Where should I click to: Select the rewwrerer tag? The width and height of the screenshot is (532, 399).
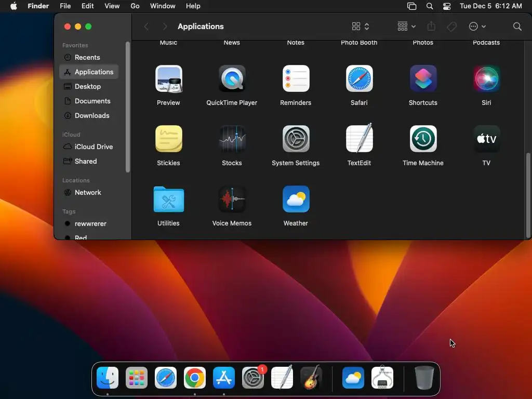coord(89,224)
